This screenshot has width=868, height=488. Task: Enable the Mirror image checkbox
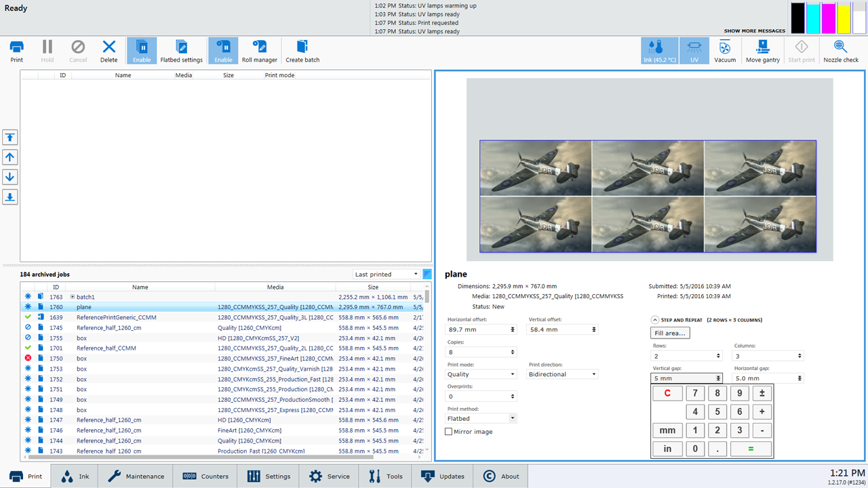[449, 432]
